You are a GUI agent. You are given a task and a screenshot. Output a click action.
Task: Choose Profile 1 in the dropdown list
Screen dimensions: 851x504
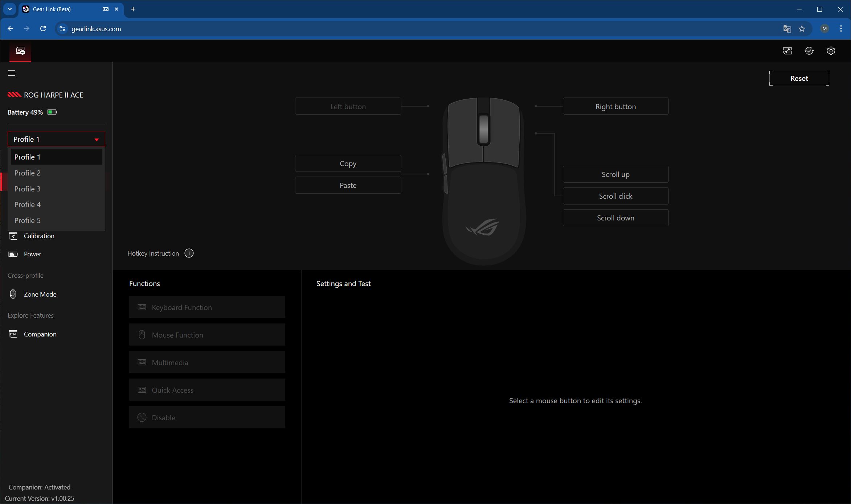[x=56, y=157]
